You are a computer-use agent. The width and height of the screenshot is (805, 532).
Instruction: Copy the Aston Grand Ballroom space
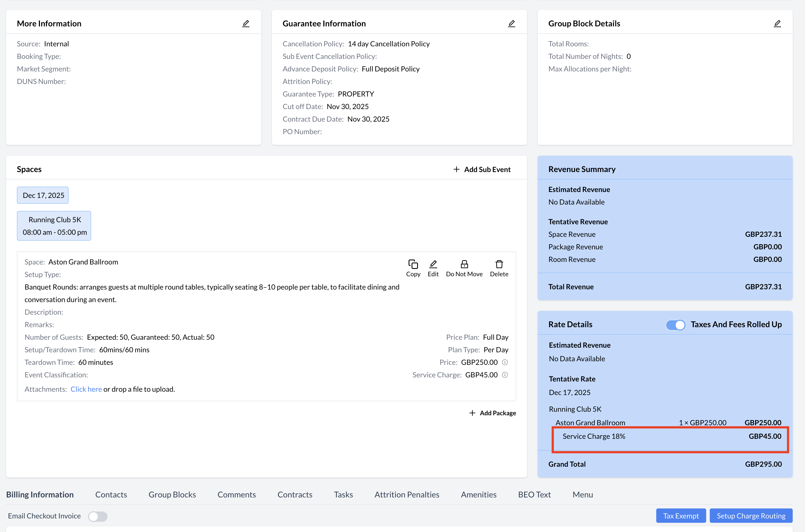(413, 268)
